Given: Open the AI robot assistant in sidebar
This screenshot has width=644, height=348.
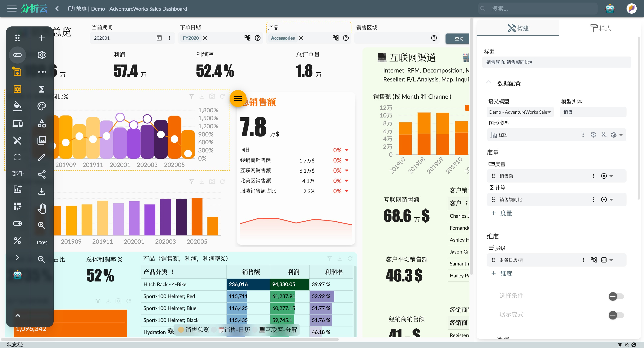Looking at the screenshot, I should coord(17,275).
